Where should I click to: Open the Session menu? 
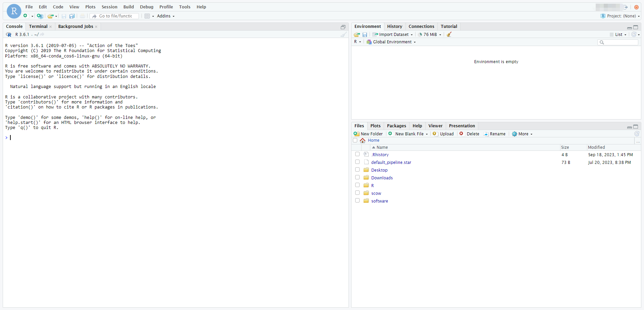(x=109, y=7)
